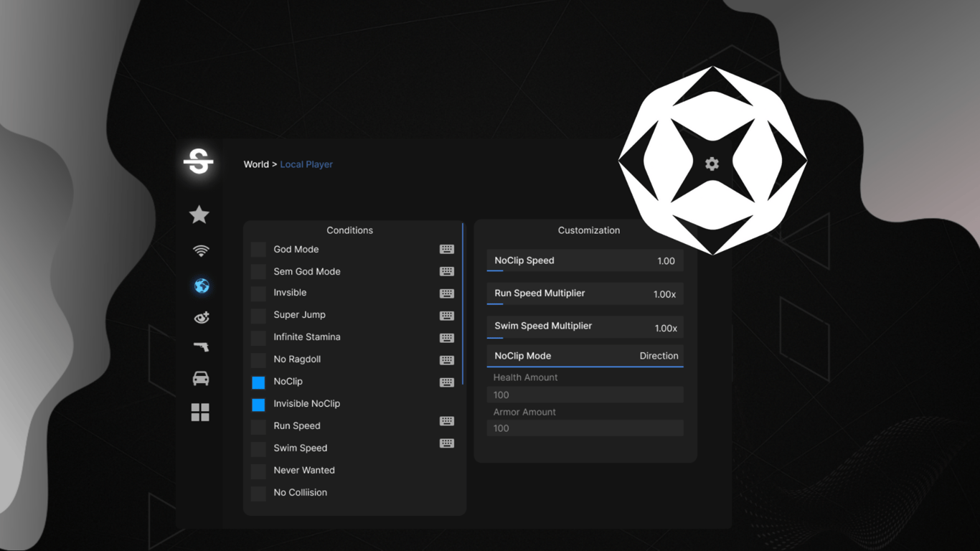Disable the NoClip checkbox
The image size is (980, 551).
pyautogui.click(x=258, y=382)
